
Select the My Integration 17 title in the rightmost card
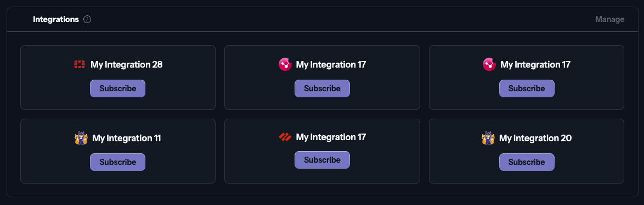[x=535, y=65]
